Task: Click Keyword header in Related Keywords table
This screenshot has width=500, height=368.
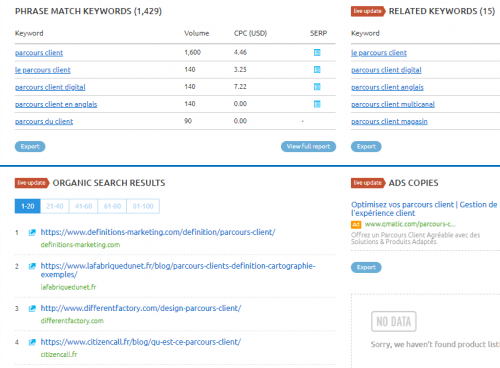Action: click(x=365, y=33)
